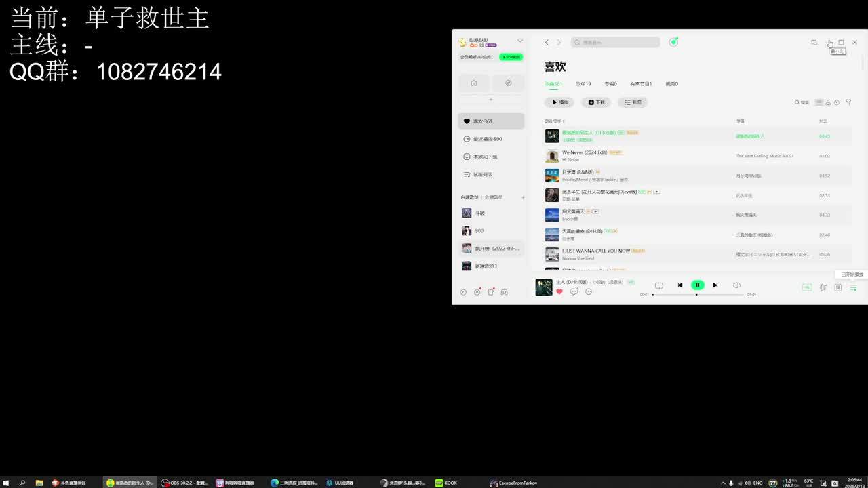Open the home page icon

[474, 83]
